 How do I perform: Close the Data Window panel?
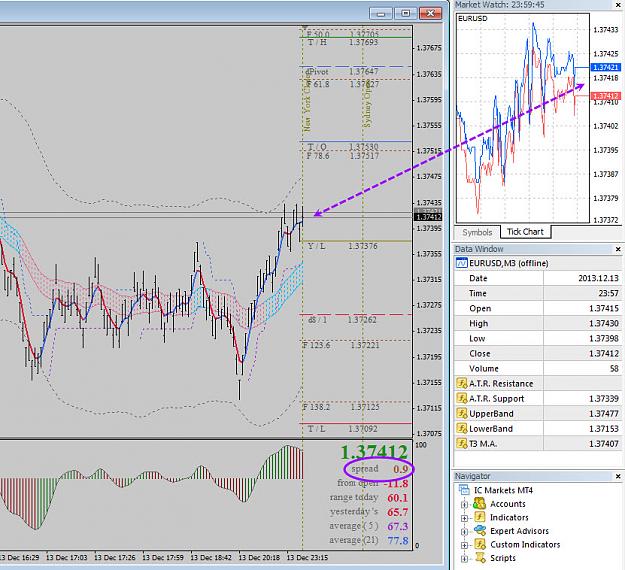point(618,249)
